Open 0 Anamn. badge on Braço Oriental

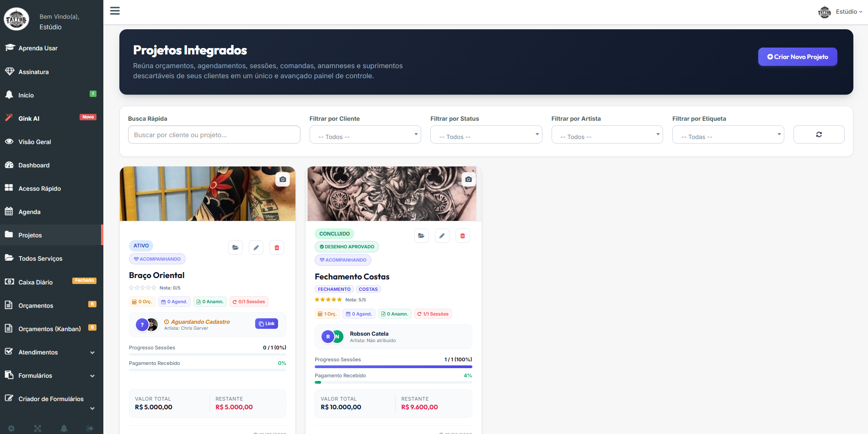[x=210, y=301]
